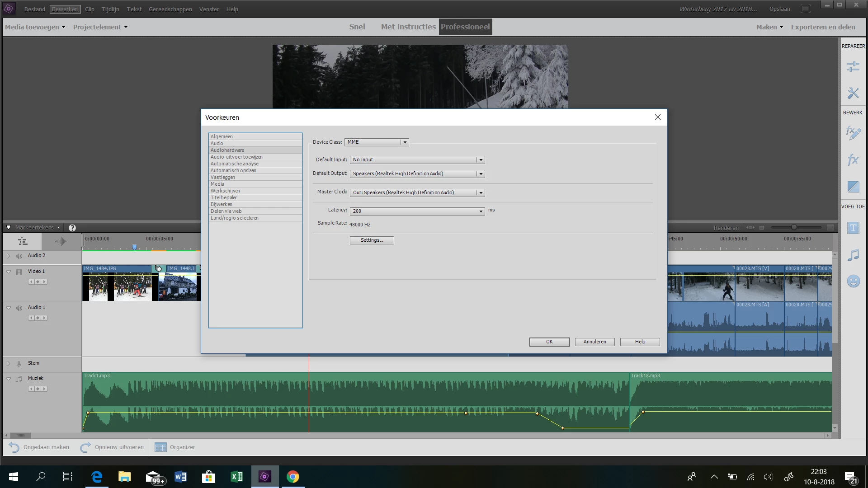Open the Adjustments sliders panel icon
Viewport: 868px width, 488px height.
point(853,67)
